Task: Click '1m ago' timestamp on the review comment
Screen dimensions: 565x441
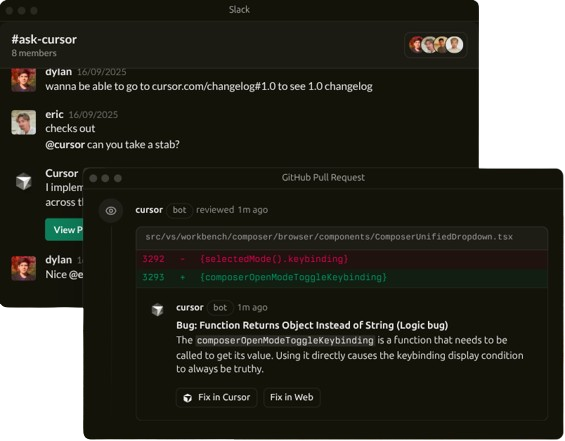Action: 252,307
